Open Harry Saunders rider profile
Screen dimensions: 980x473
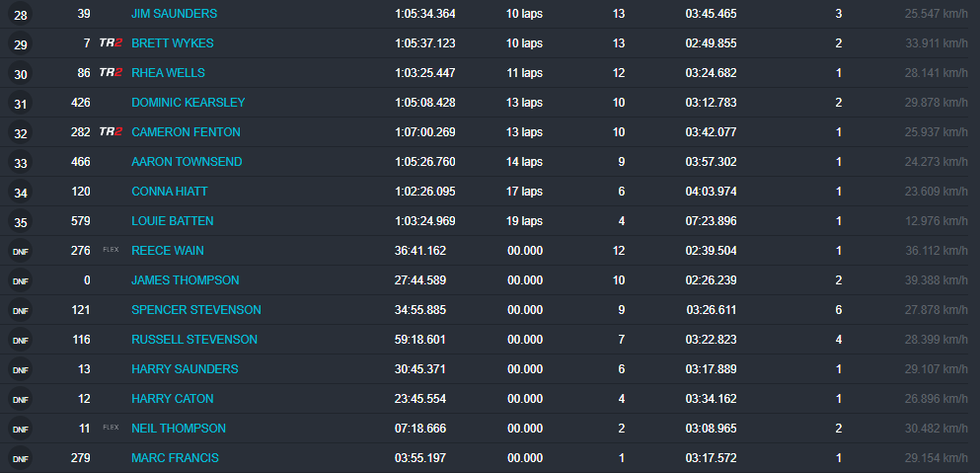click(x=185, y=369)
